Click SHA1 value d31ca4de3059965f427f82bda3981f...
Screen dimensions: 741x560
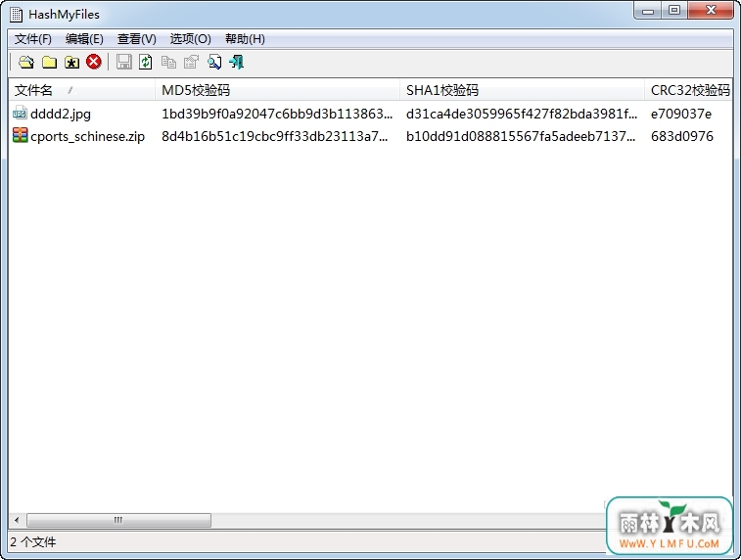click(x=522, y=114)
